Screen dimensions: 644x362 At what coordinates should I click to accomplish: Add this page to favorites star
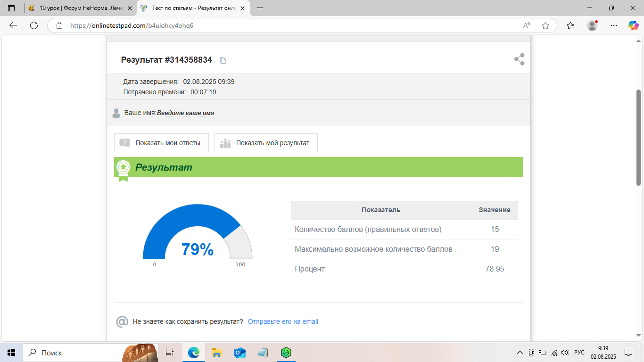pos(545,25)
